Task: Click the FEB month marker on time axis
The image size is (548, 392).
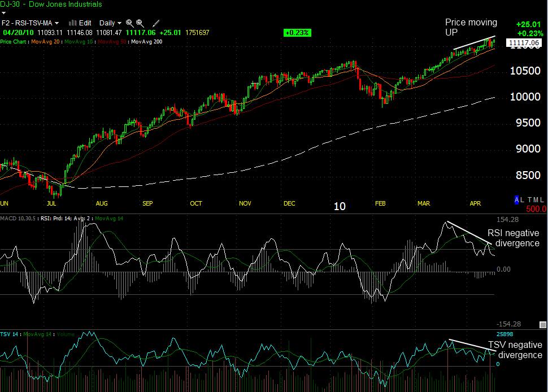Action: click(x=380, y=204)
